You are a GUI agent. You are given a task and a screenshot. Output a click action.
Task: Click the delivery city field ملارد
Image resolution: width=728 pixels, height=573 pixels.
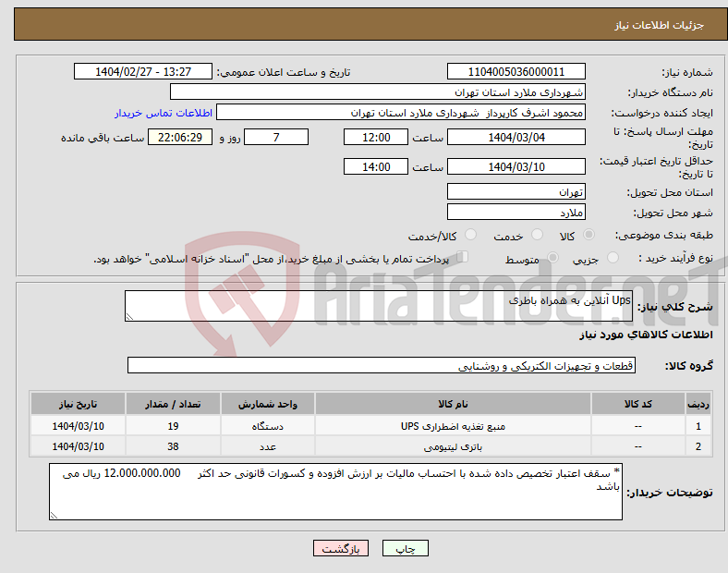pyautogui.click(x=516, y=212)
